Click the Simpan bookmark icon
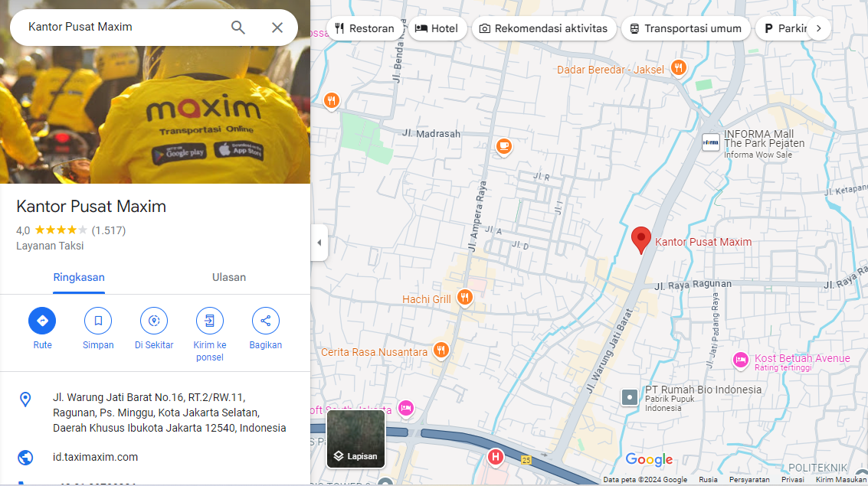868x486 pixels. [x=98, y=321]
